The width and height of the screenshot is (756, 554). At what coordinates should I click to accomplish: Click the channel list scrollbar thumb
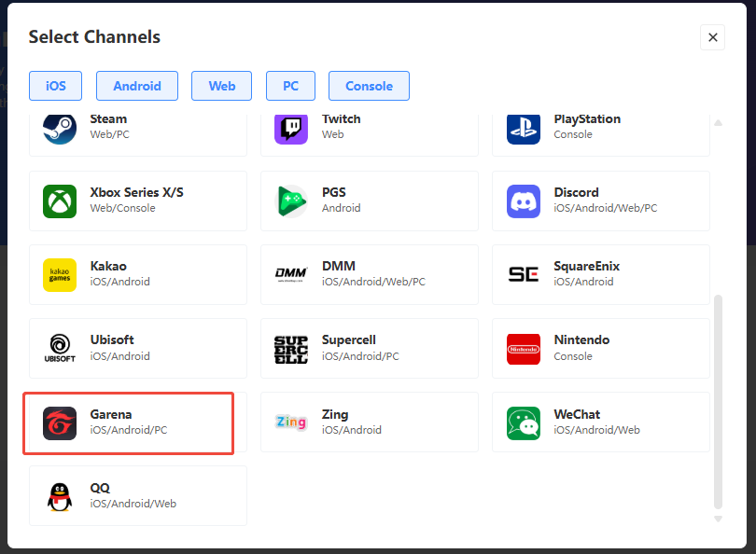(x=719, y=402)
